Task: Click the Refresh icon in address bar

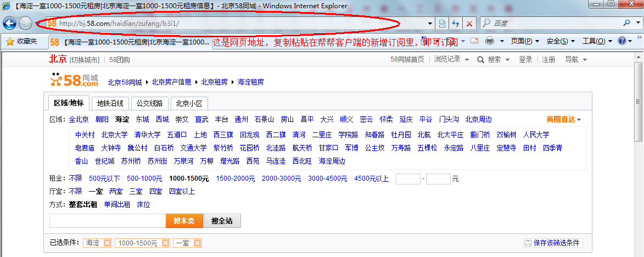Action: [x=455, y=24]
